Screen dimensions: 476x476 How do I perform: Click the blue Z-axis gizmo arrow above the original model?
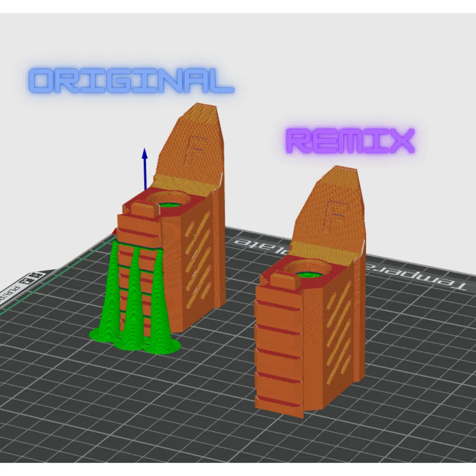pyautogui.click(x=145, y=162)
